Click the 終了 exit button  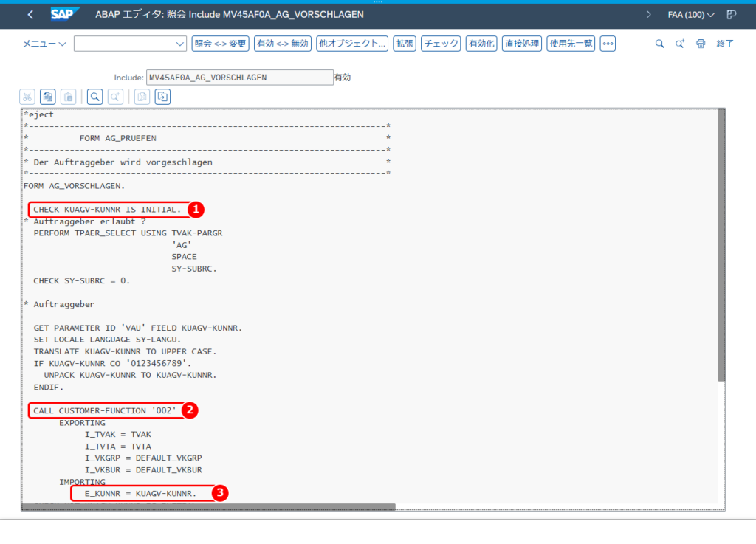(725, 44)
